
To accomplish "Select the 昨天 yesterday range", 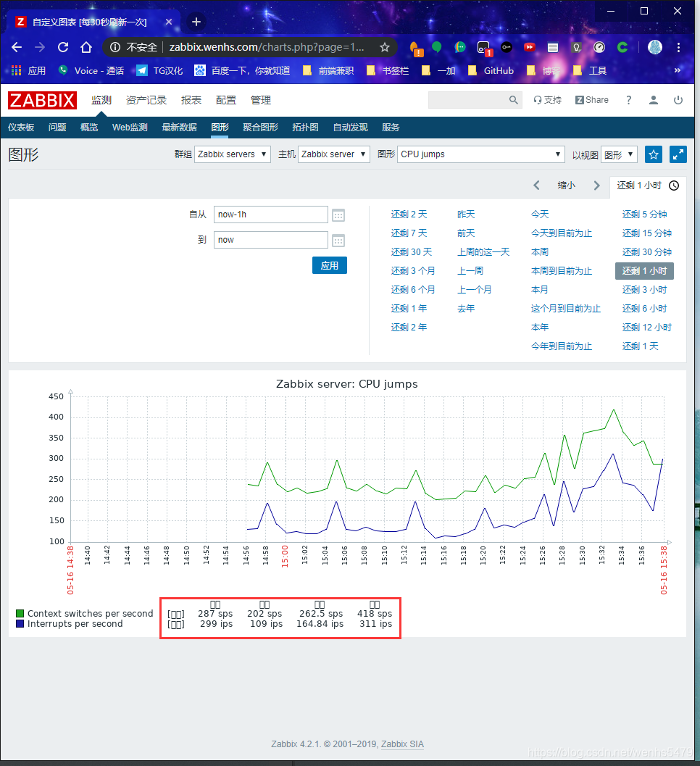I will tap(466, 214).
